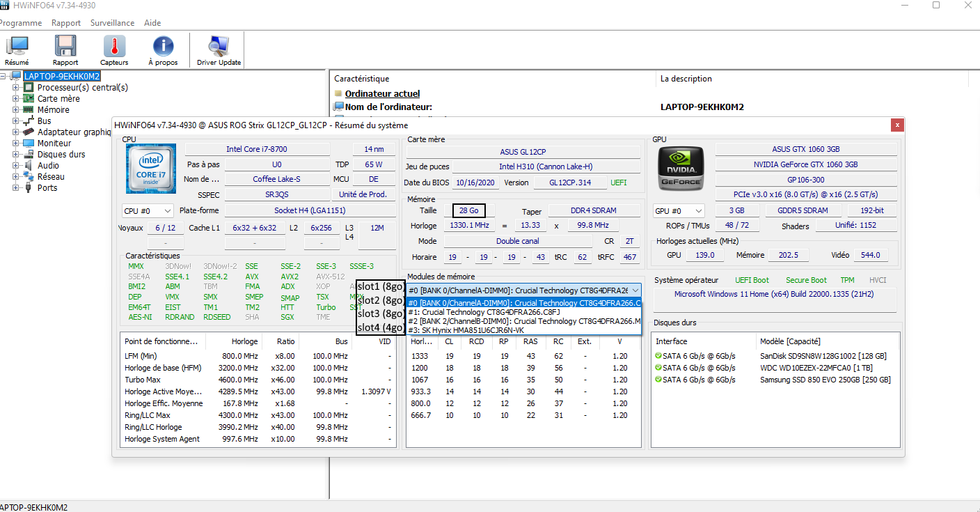Viewport: 980px width, 512px height.
Task: Click the Modèle [Capacité] column header
Action: [x=826, y=341]
